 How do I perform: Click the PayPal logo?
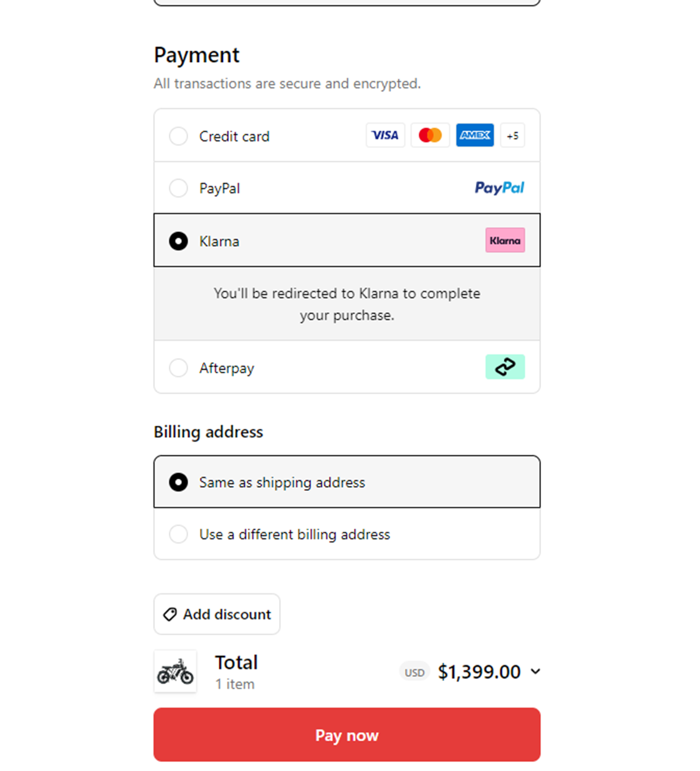coord(499,188)
